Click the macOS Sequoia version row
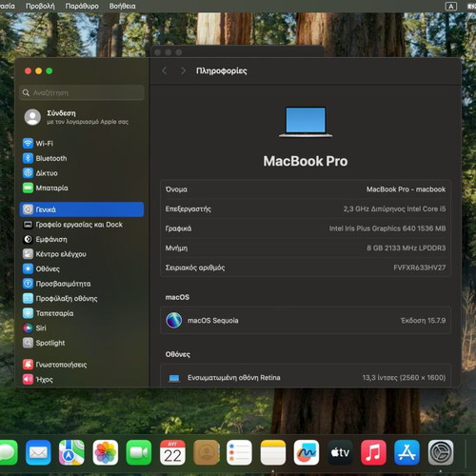476x476 pixels. [306, 321]
